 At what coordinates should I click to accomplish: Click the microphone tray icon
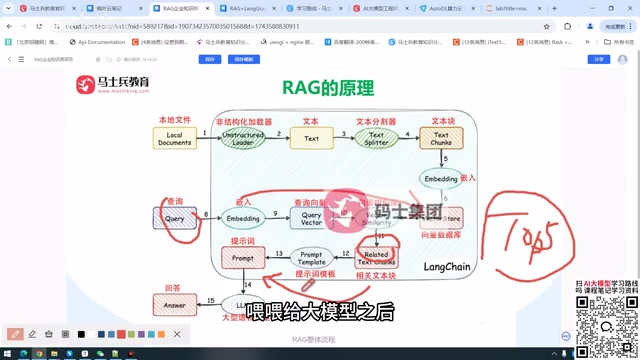tap(564, 354)
